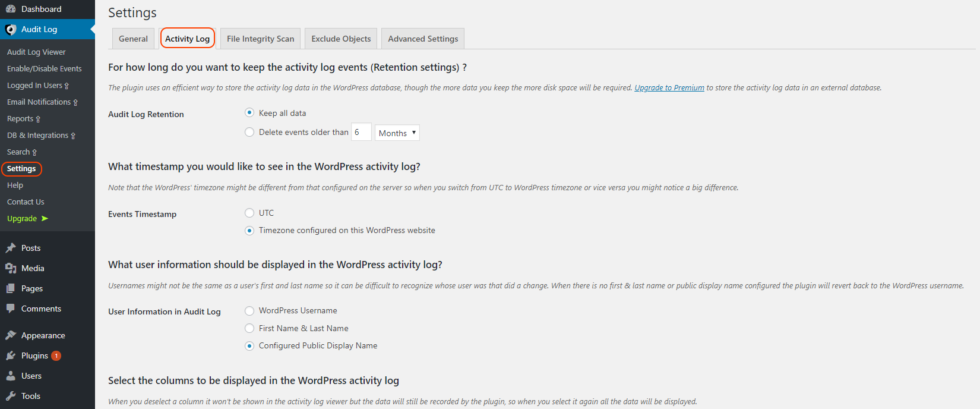The width and height of the screenshot is (980, 409).
Task: Open Email Notifications submenu
Action: (x=39, y=102)
